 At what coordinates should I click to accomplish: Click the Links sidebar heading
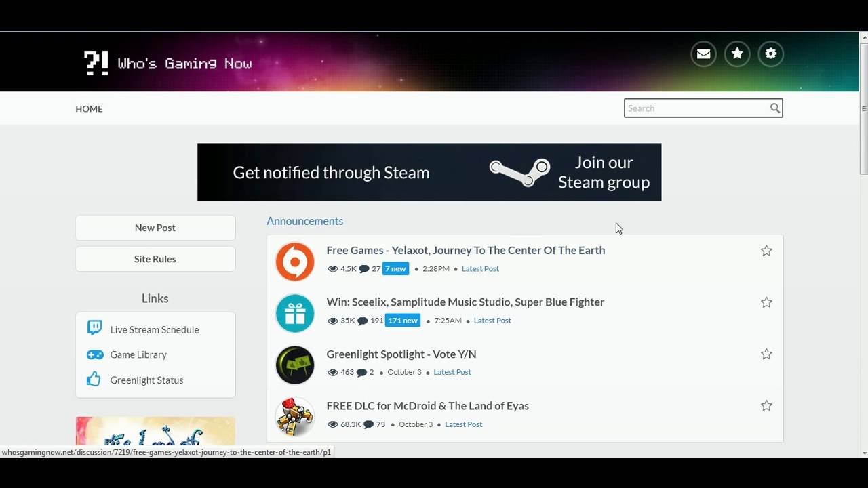155,298
